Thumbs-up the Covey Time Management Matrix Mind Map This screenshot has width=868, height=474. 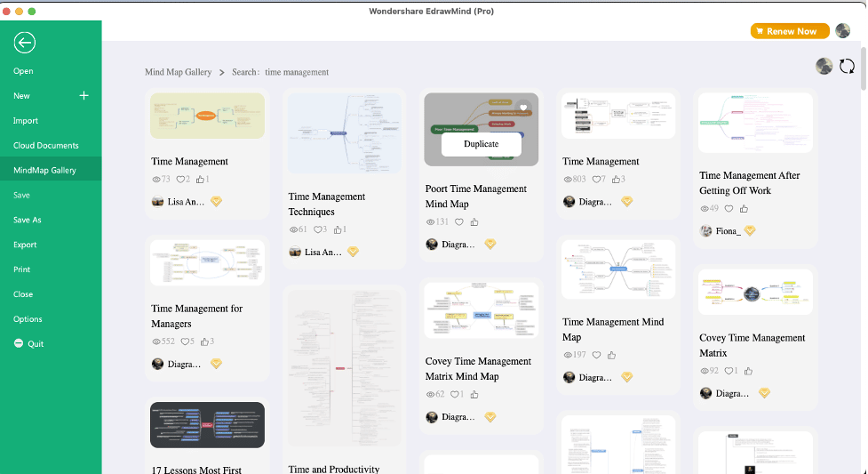coord(474,394)
